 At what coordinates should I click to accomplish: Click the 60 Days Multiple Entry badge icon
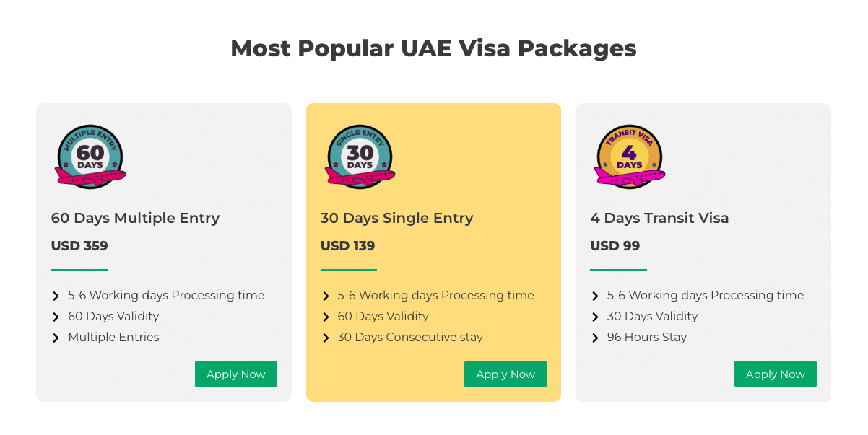tap(90, 157)
